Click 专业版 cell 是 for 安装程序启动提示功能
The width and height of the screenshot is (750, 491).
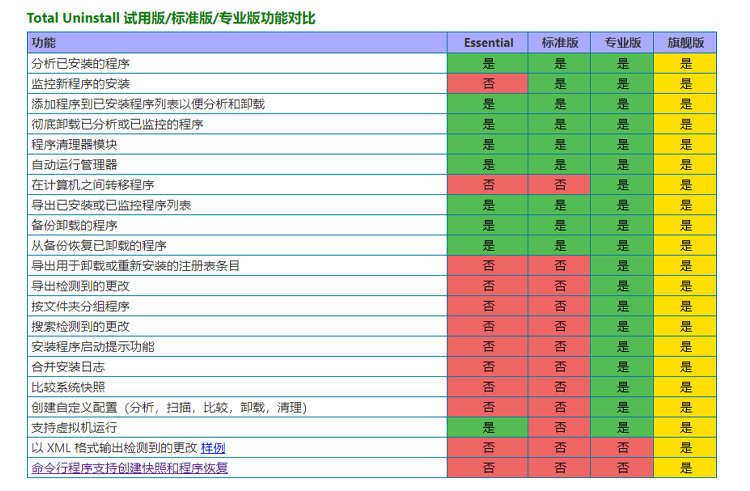(622, 346)
